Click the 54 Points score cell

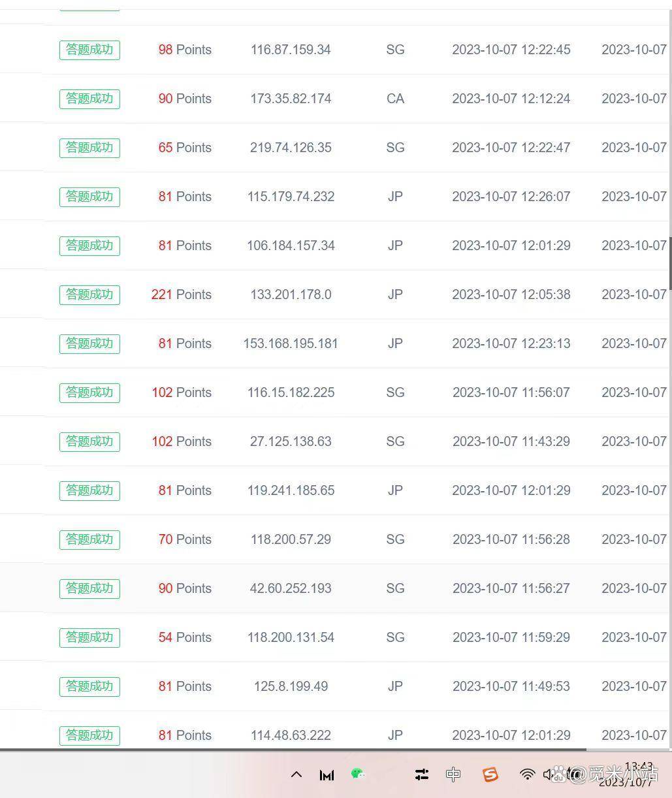[x=184, y=637]
